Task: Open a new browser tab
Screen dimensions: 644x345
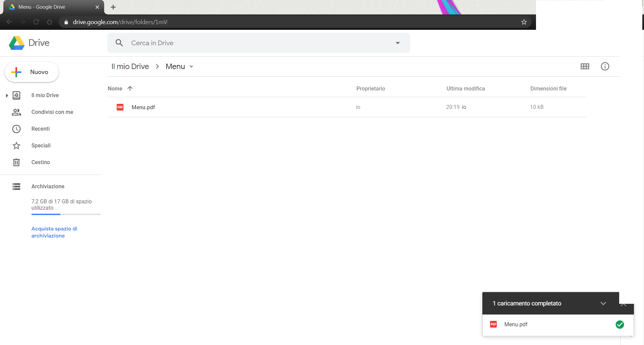Action: tap(113, 7)
